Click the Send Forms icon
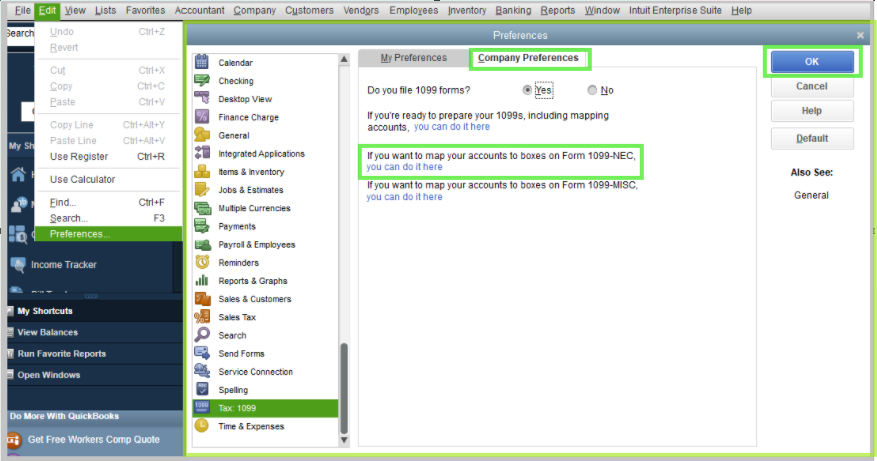 click(x=202, y=353)
